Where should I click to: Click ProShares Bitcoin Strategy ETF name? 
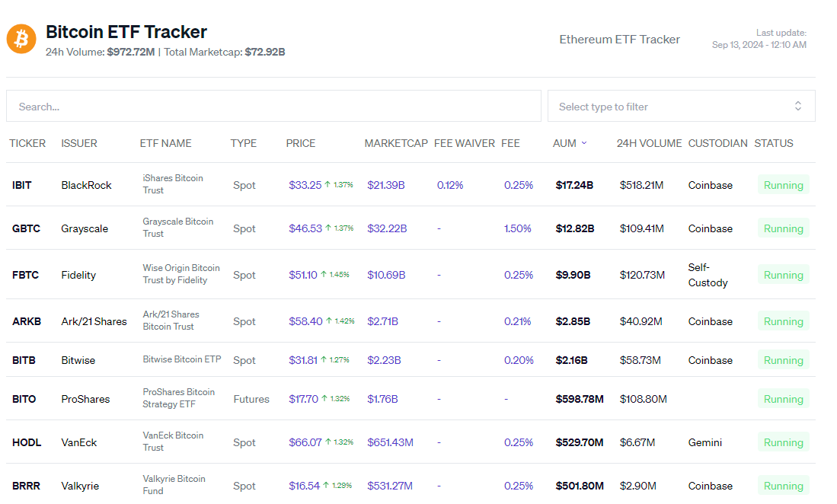coord(178,398)
